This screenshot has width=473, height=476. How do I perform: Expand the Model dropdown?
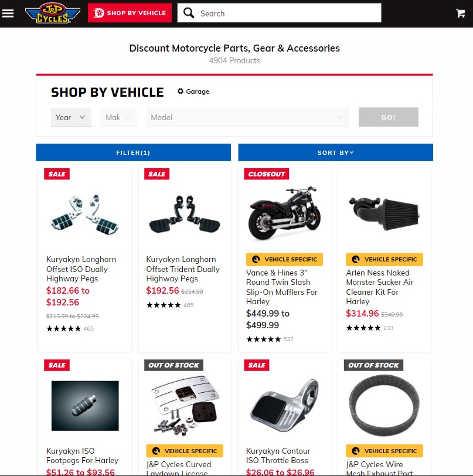[247, 117]
